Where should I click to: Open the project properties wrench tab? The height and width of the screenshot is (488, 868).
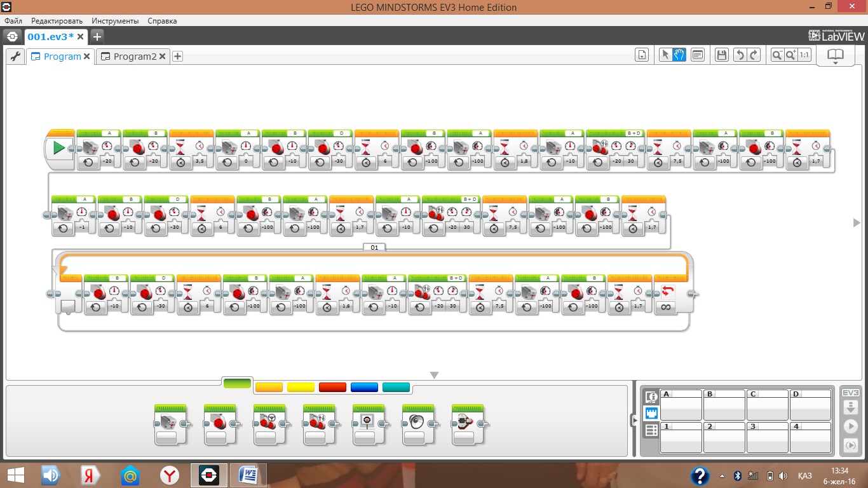[15, 57]
